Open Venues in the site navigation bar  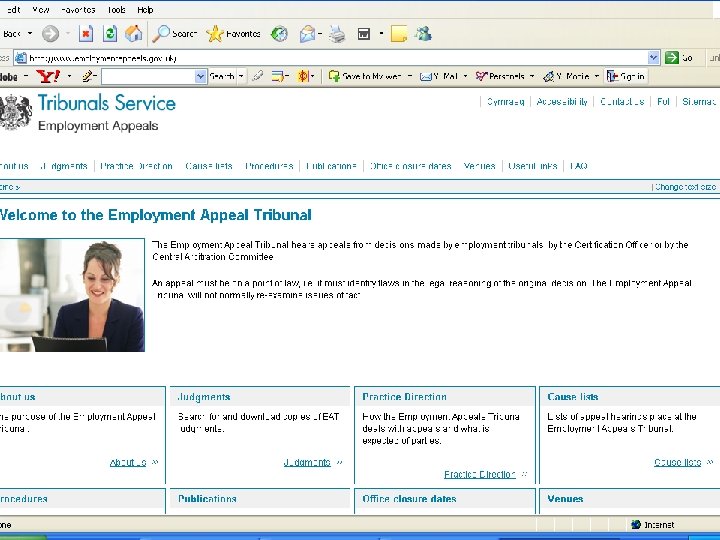[x=479, y=166]
